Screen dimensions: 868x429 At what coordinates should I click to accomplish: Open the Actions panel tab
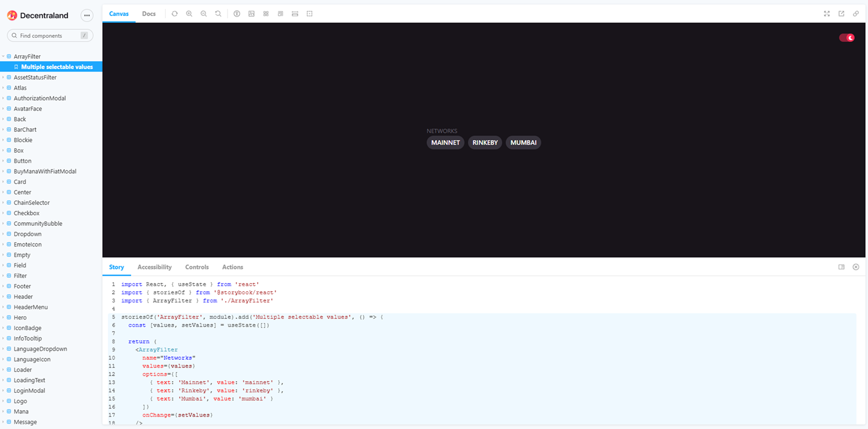tap(232, 267)
